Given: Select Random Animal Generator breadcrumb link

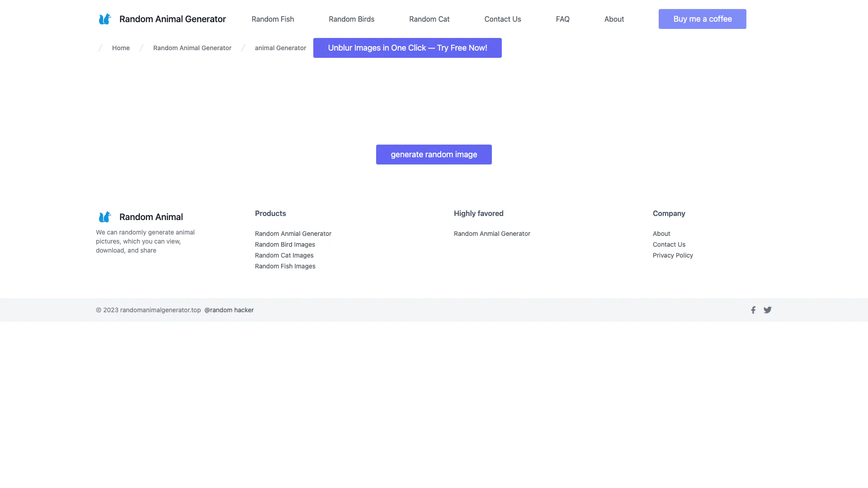Looking at the screenshot, I should tap(192, 48).
